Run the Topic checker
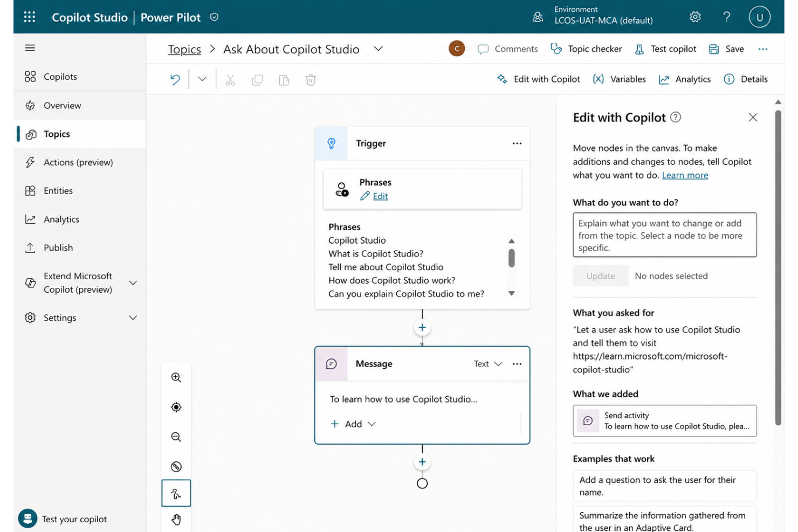Screen dimensions: 798x532 pos(586,49)
